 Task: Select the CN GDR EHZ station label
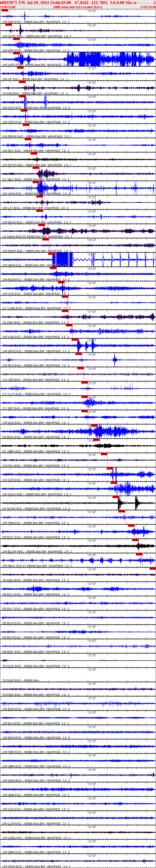click(x=36, y=480)
